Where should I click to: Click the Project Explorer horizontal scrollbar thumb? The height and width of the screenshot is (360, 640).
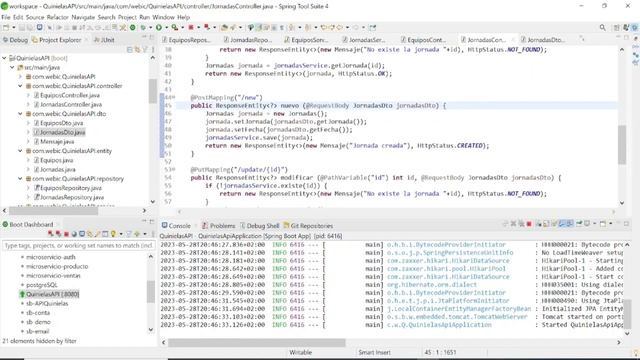coord(53,211)
